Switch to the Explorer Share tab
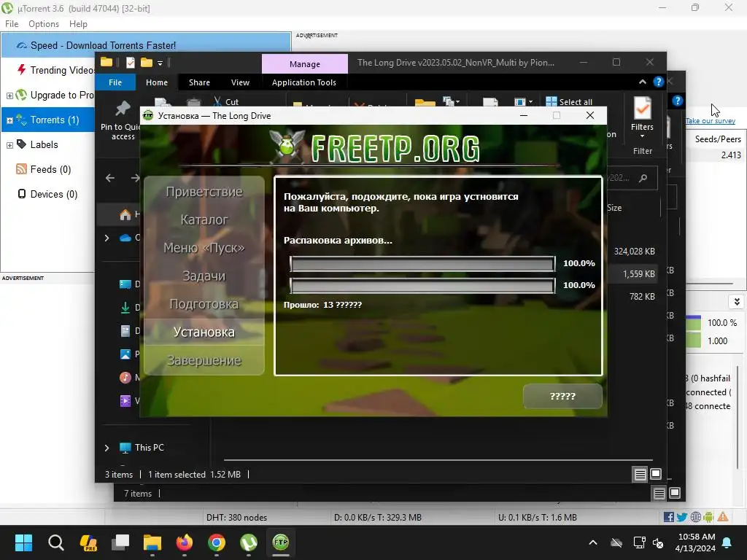This screenshot has height=560, width=747. tap(199, 82)
